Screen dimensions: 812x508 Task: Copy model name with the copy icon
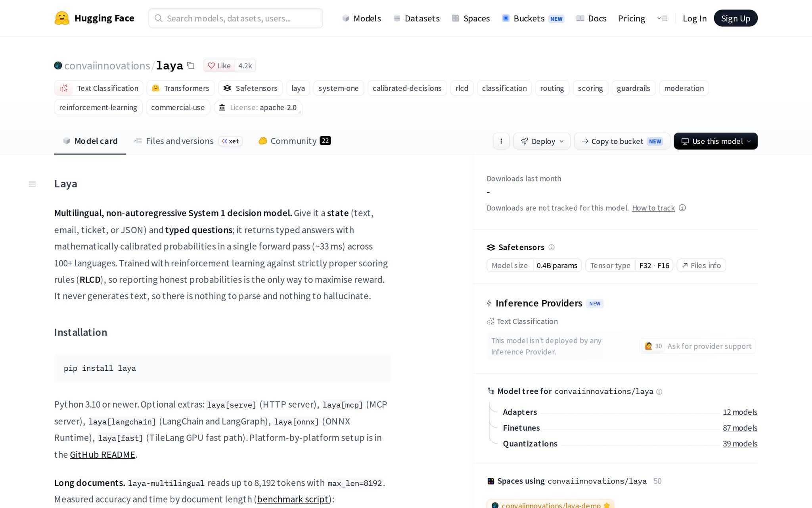(191, 65)
